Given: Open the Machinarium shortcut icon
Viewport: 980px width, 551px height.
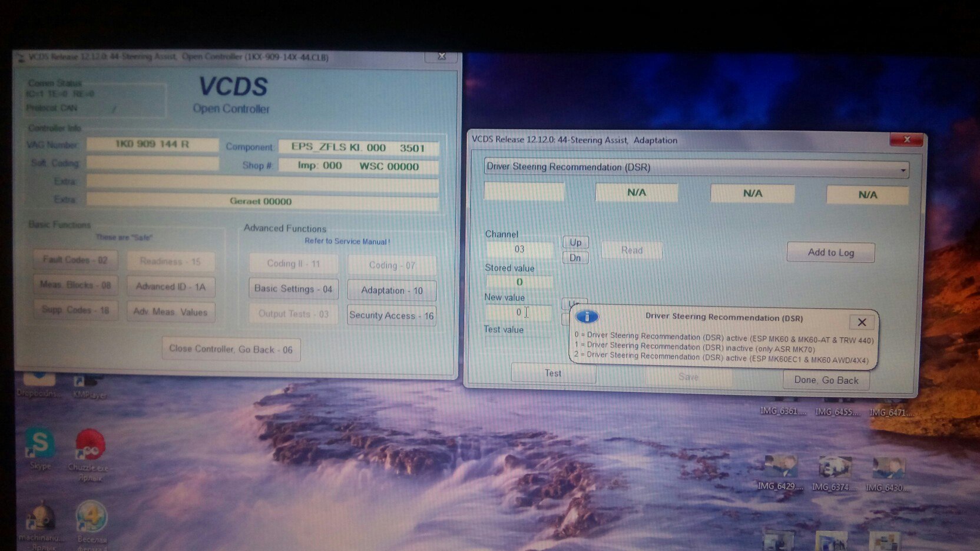Looking at the screenshot, I should (x=40, y=518).
